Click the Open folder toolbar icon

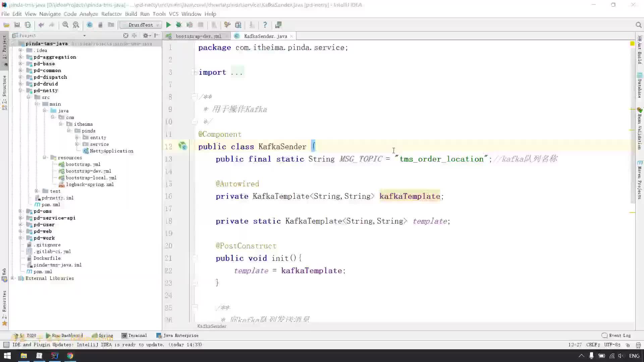tap(6, 25)
